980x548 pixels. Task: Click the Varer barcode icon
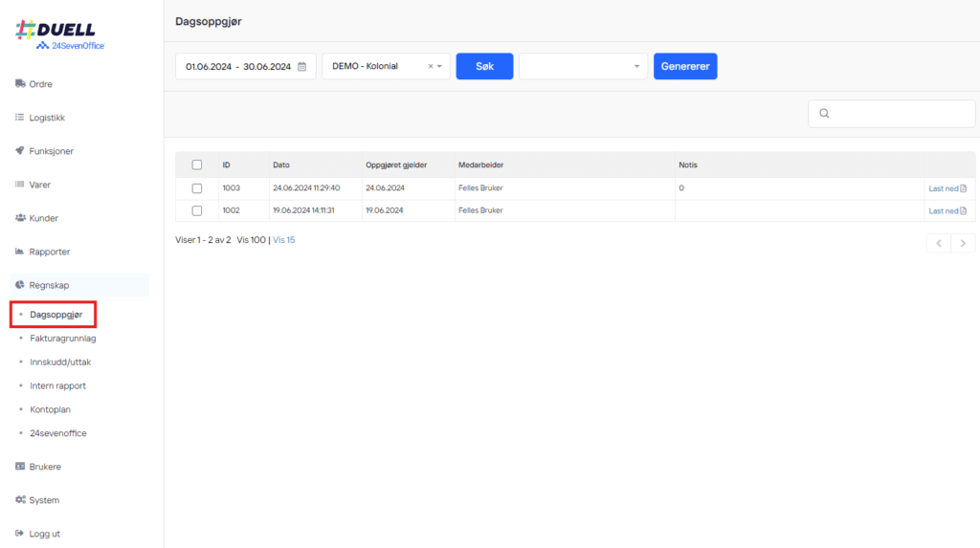(x=20, y=185)
